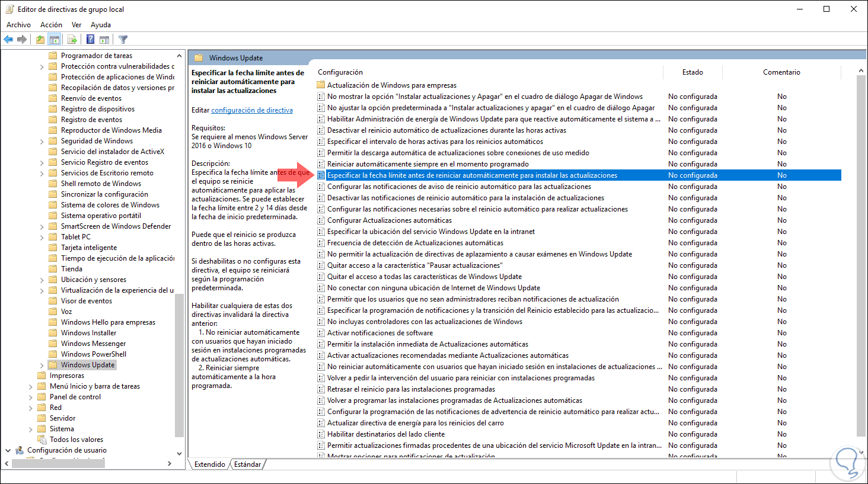This screenshot has height=484, width=868.
Task: Click policy icon of Habilitar destinatarios del lado cliente
Action: 321,434
